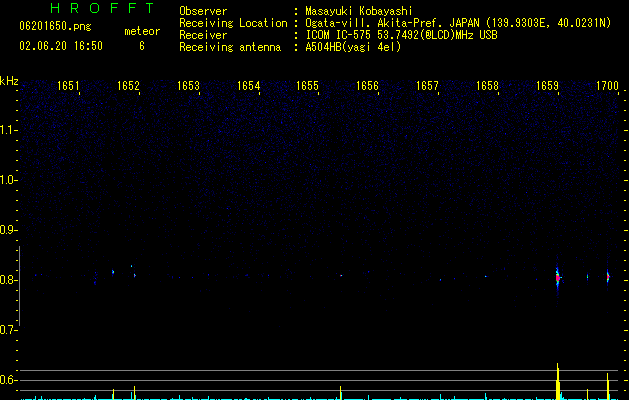
Task: Click the small echo near 1655 at 0.8 kHz
Action: (x=341, y=276)
